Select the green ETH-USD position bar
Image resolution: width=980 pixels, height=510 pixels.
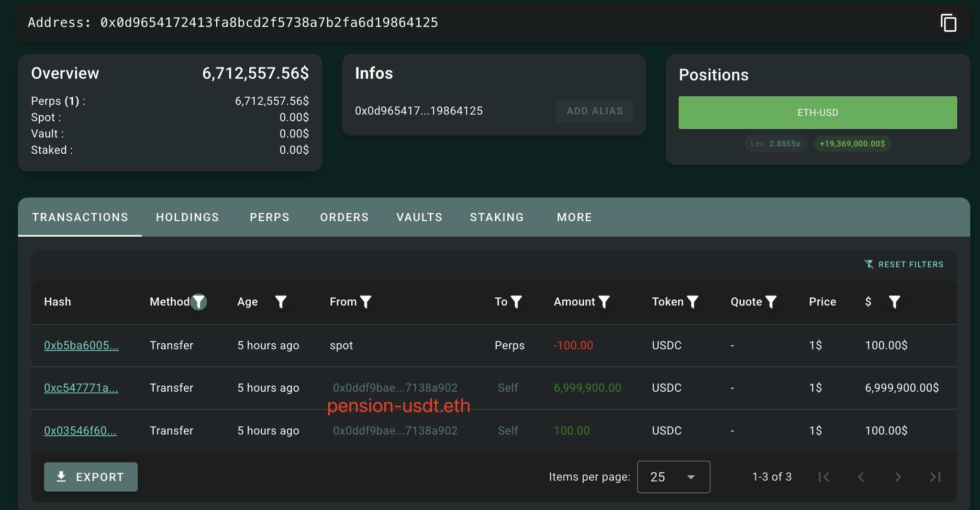coord(817,113)
